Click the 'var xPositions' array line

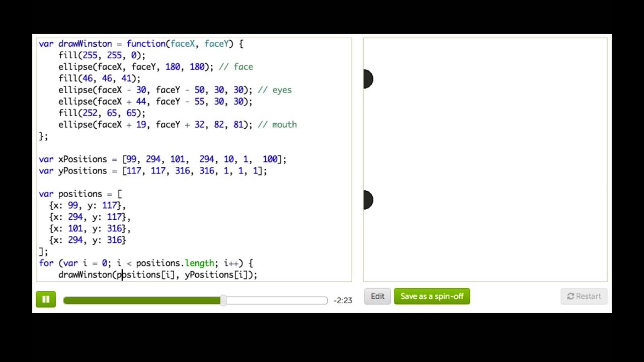point(163,159)
